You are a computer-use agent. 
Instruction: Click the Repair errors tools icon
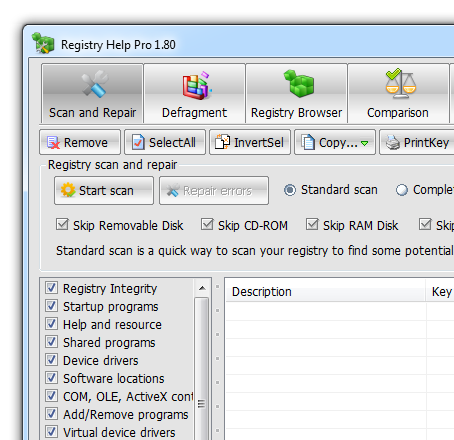point(173,190)
